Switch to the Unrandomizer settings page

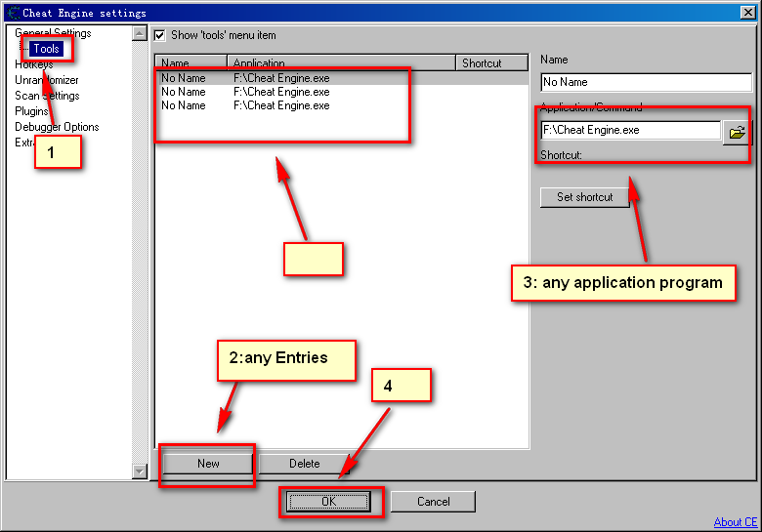pos(47,80)
